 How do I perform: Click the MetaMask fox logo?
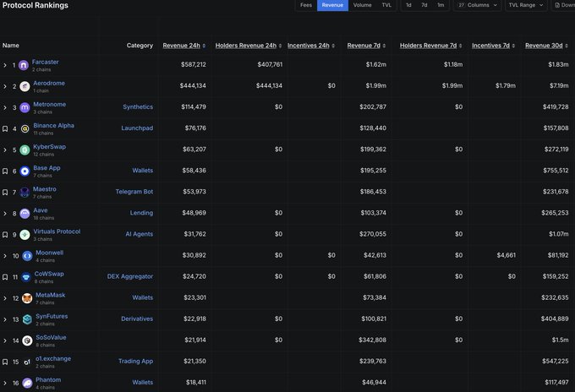point(27,298)
